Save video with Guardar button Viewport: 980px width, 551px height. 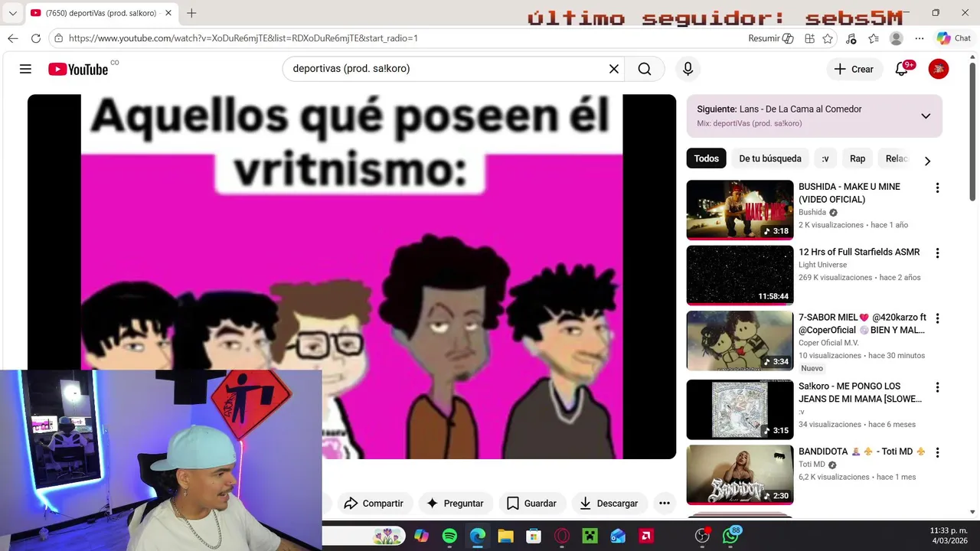click(531, 503)
